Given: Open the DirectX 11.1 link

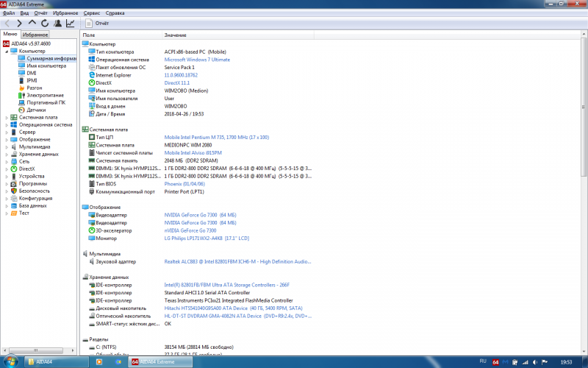Looking at the screenshot, I should (176, 82).
